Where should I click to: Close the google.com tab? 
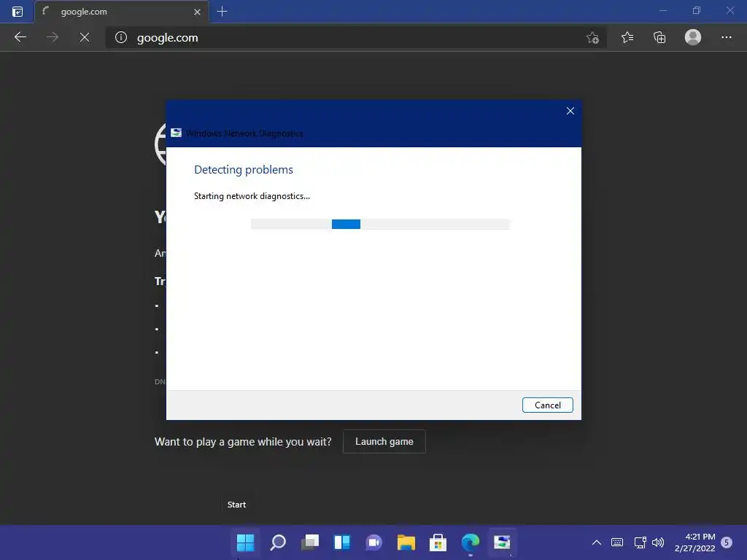click(x=197, y=12)
